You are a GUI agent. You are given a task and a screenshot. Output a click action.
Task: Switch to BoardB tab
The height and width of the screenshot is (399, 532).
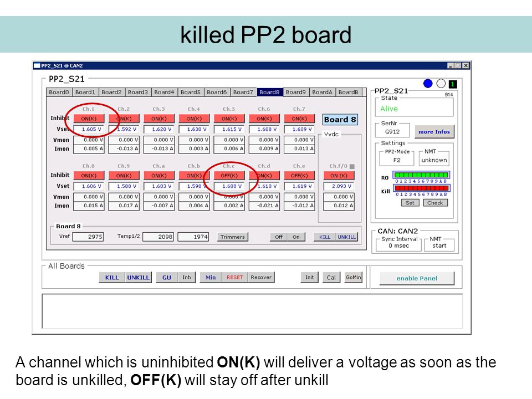(x=349, y=93)
